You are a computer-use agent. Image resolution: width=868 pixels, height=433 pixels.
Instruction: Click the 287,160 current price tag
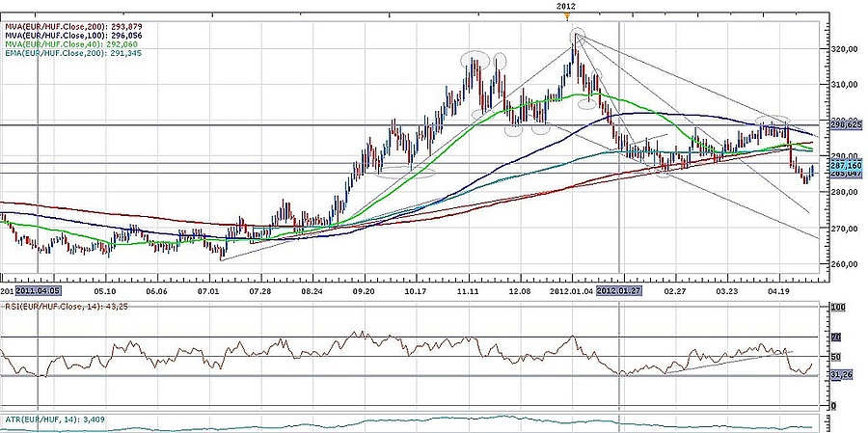coord(843,166)
